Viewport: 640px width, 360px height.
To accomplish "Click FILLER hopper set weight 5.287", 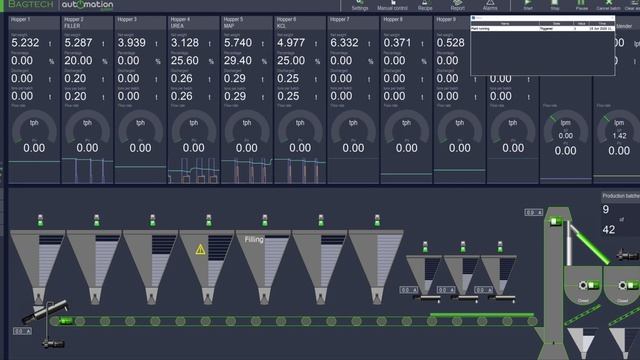I will tap(78, 43).
